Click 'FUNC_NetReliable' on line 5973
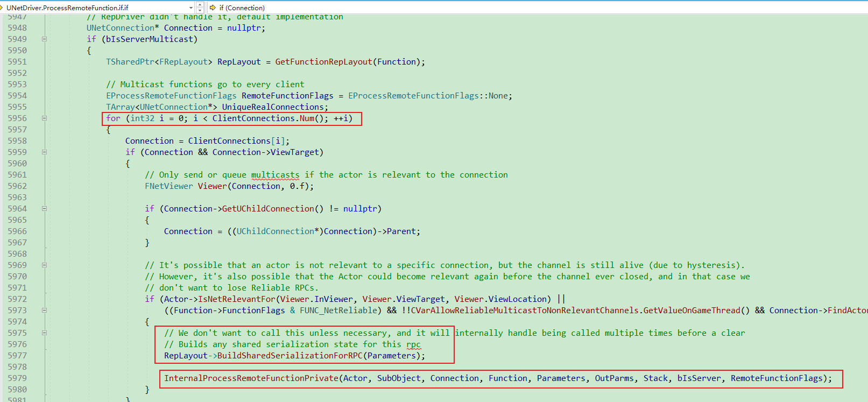 click(338, 311)
